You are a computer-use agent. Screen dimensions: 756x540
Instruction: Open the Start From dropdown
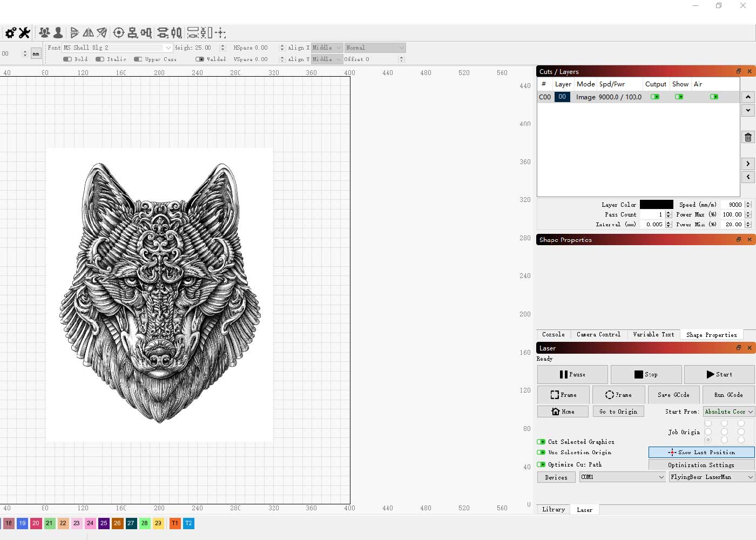(x=728, y=411)
